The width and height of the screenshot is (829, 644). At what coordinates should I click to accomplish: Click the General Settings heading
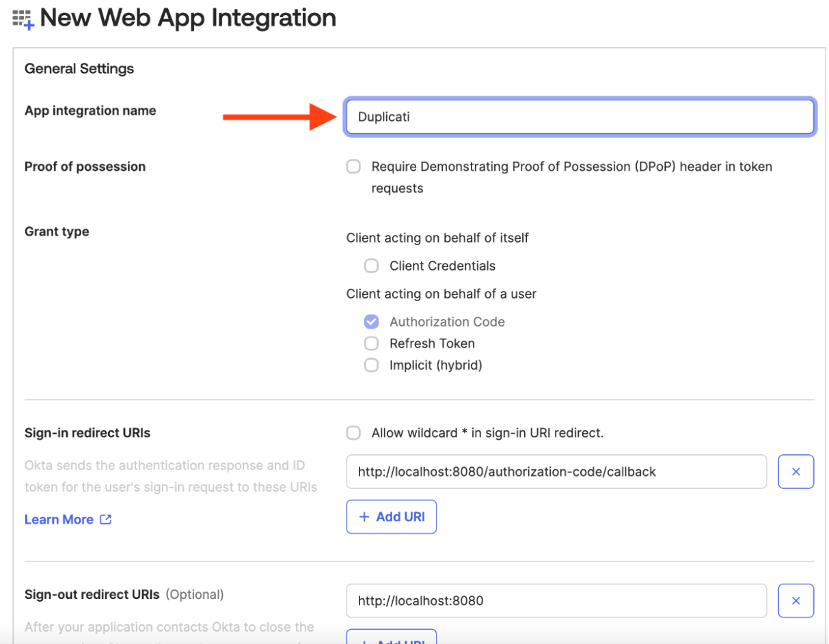coord(79,69)
